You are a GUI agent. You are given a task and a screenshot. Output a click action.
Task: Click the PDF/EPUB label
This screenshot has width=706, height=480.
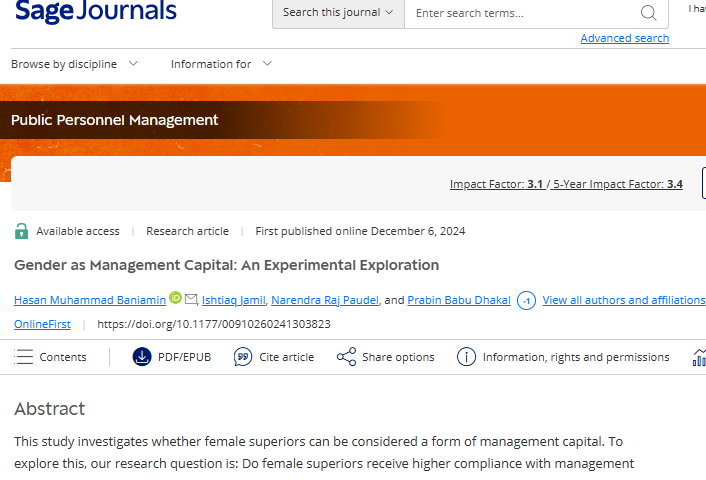(185, 357)
